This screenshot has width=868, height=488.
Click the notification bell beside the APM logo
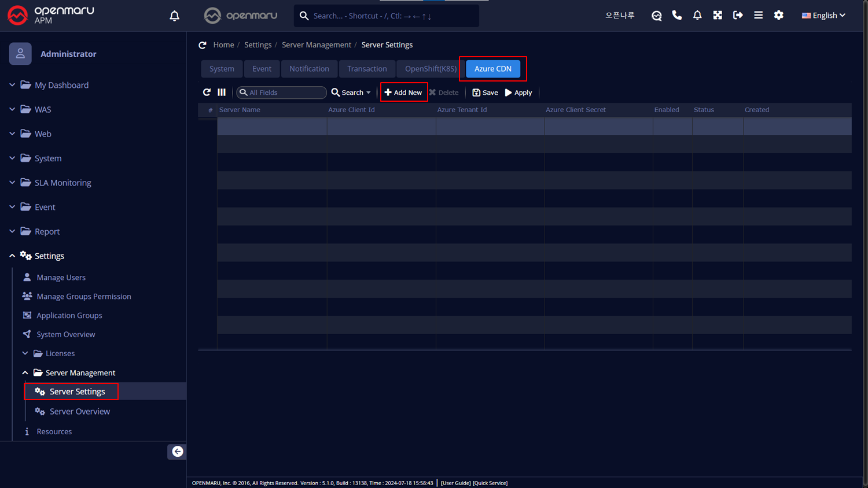click(174, 16)
